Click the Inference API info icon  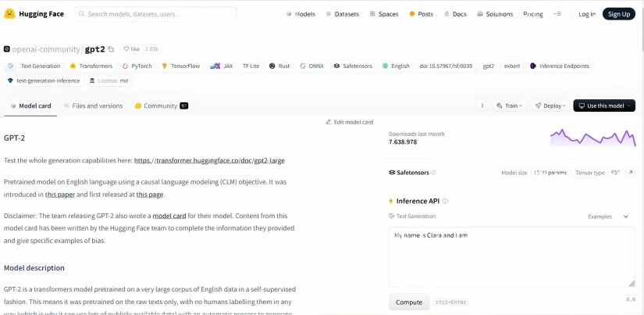point(445,201)
